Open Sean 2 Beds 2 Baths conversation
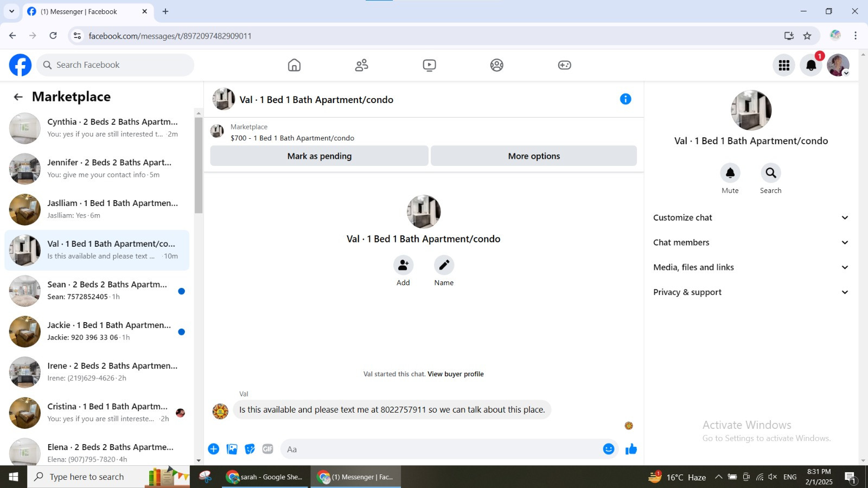Image resolution: width=868 pixels, height=488 pixels. 97,291
